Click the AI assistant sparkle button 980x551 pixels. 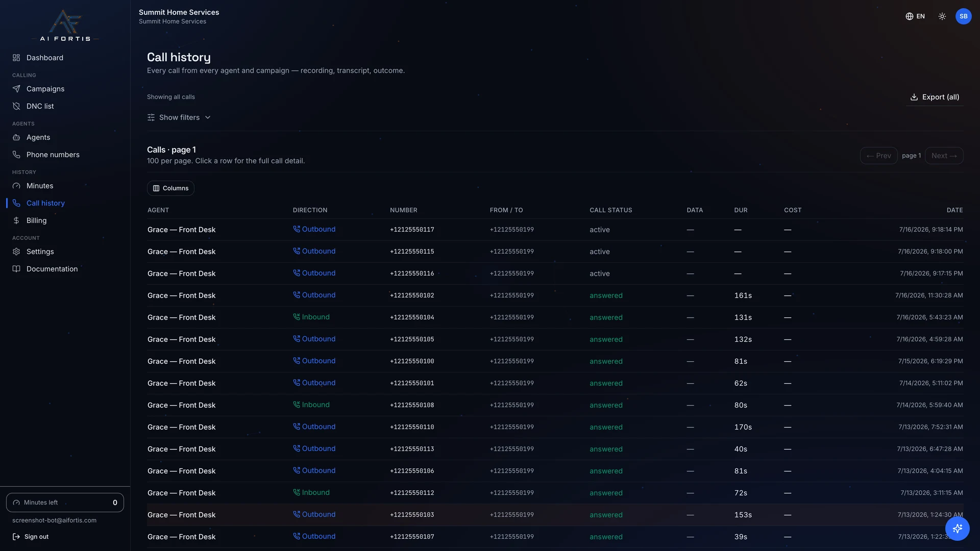coord(957,528)
